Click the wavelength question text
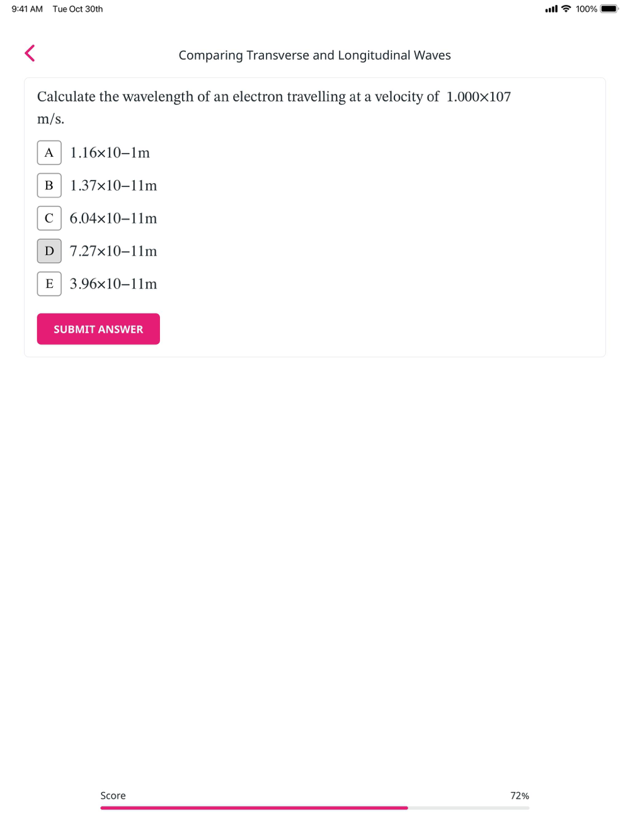The image size is (630, 840). (x=274, y=108)
